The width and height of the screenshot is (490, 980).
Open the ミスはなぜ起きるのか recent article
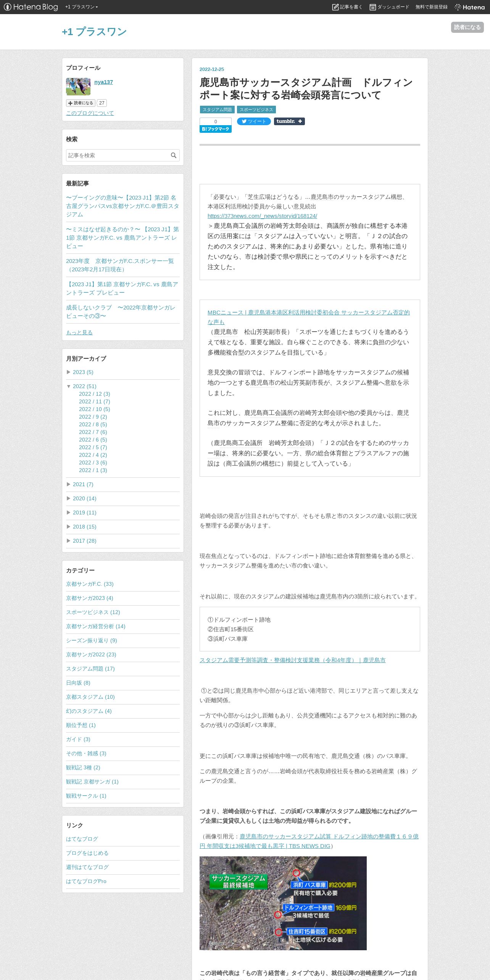[x=122, y=238]
